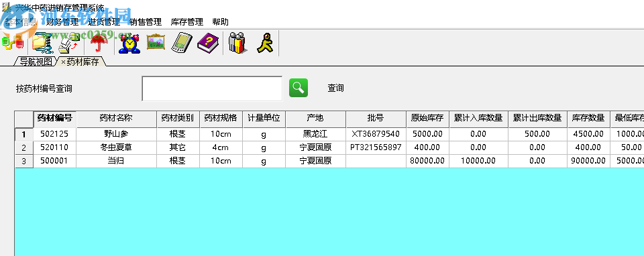The height and width of the screenshot is (256, 644).
Task: Click the 查询 label button
Action: pyautogui.click(x=335, y=88)
